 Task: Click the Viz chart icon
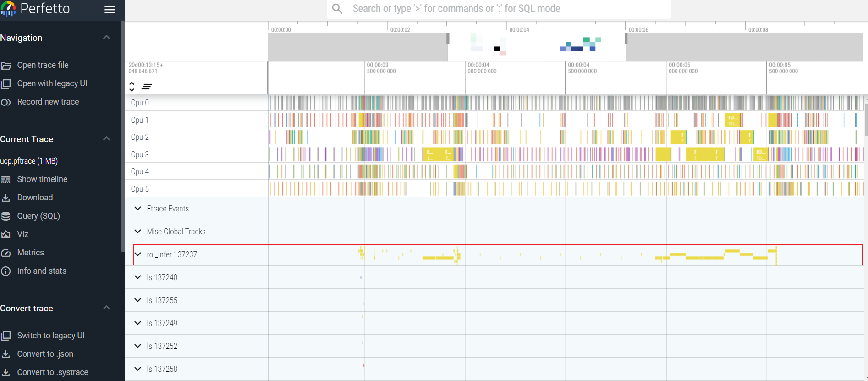[6, 234]
